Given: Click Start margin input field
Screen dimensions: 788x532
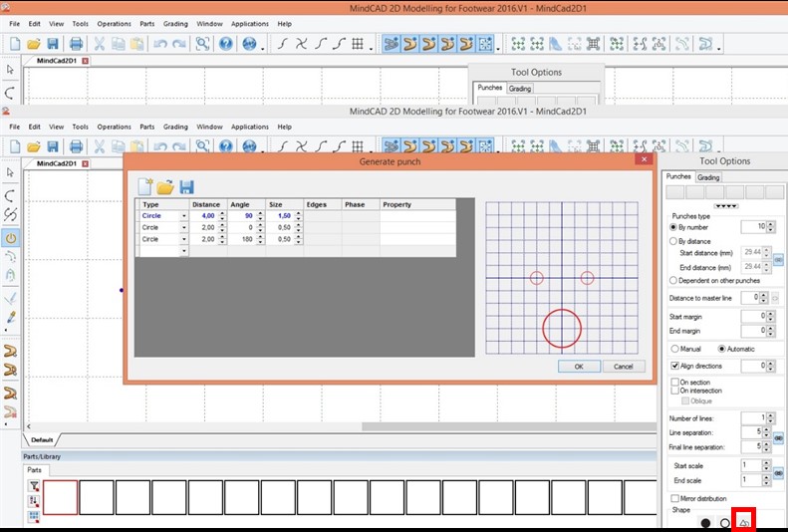Looking at the screenshot, I should click(752, 316).
